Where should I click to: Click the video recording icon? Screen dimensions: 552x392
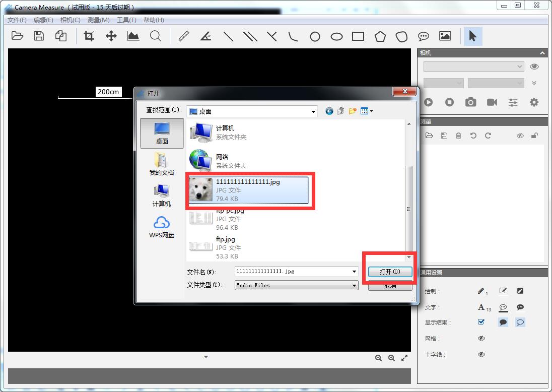[492, 102]
